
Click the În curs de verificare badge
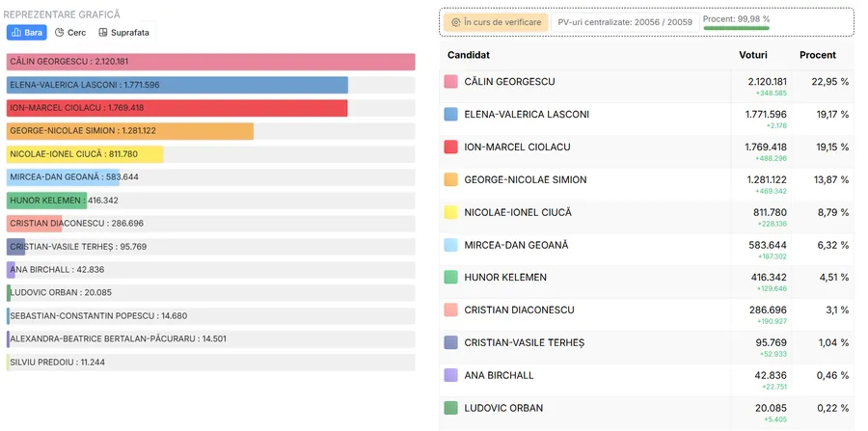pos(496,21)
